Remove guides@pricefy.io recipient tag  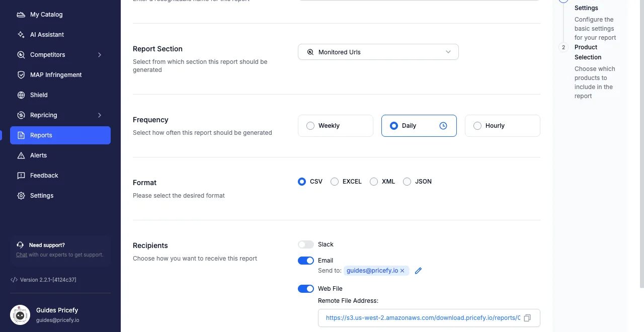[402, 271]
